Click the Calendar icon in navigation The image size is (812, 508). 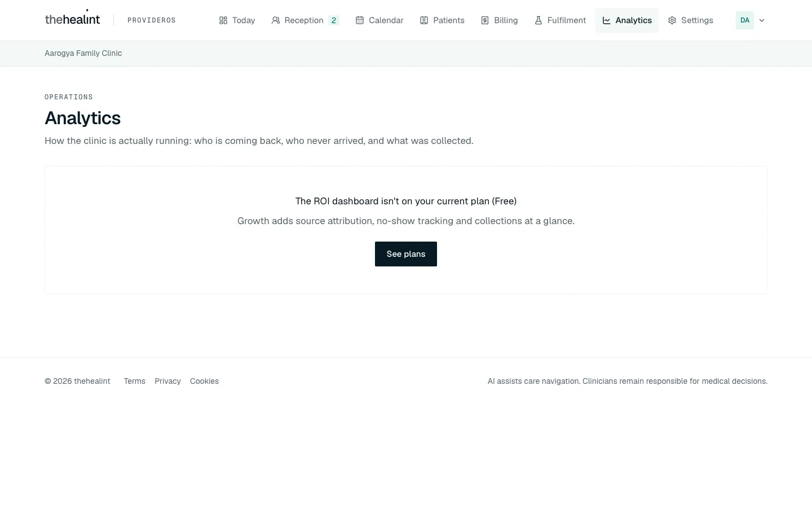360,20
